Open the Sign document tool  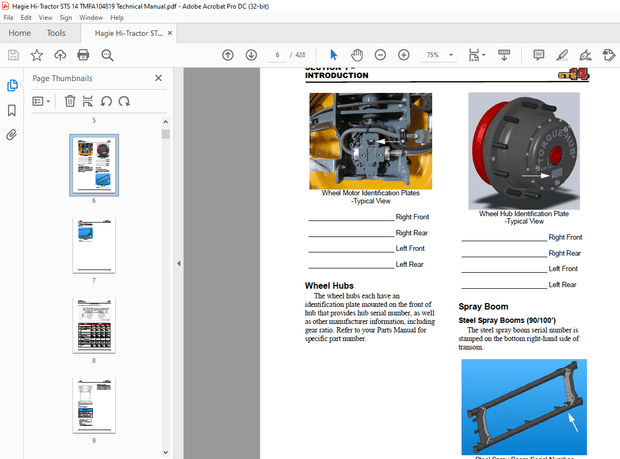[585, 55]
